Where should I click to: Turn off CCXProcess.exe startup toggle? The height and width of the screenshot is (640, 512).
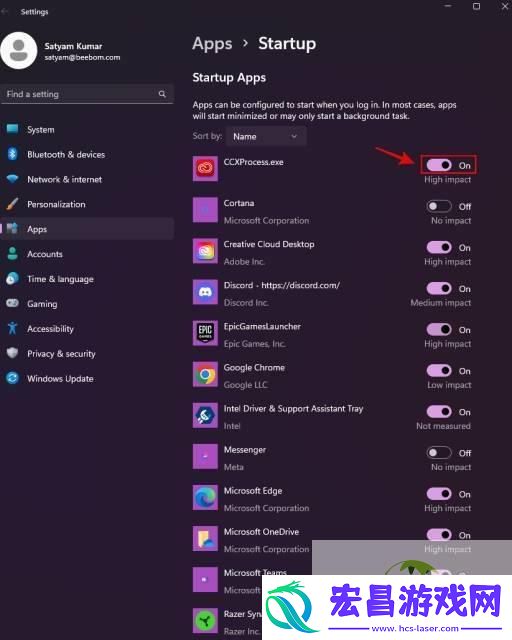click(x=439, y=165)
